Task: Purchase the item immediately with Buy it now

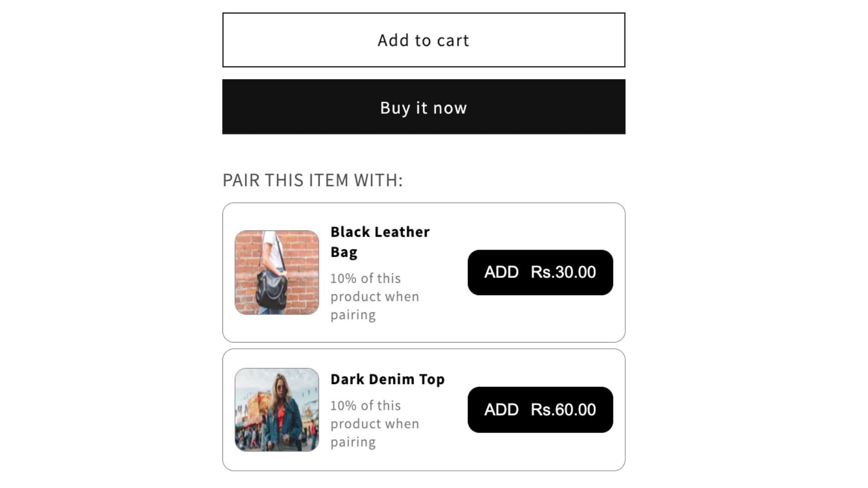Action: (x=424, y=107)
